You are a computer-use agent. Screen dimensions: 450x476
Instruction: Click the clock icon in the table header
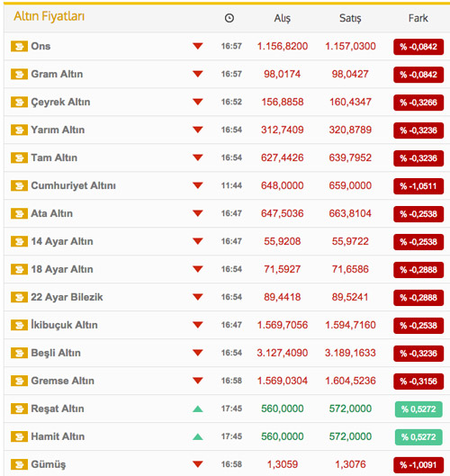[229, 18]
